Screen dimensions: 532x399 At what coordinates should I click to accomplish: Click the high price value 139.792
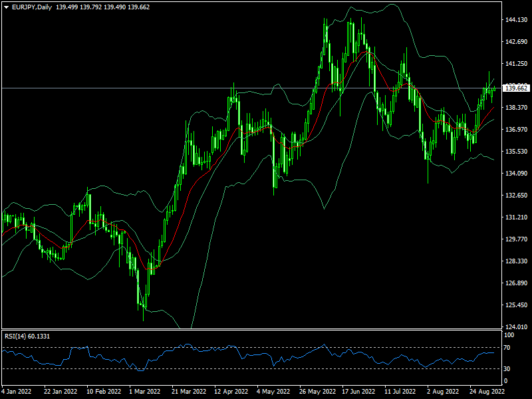(x=90, y=7)
